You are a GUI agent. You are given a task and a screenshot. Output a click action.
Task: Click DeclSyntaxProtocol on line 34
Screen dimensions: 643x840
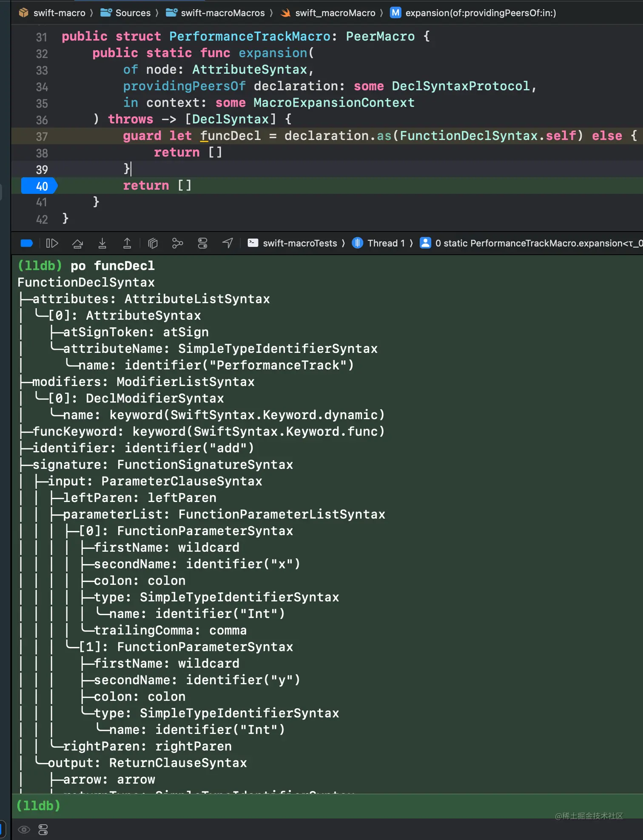point(461,86)
